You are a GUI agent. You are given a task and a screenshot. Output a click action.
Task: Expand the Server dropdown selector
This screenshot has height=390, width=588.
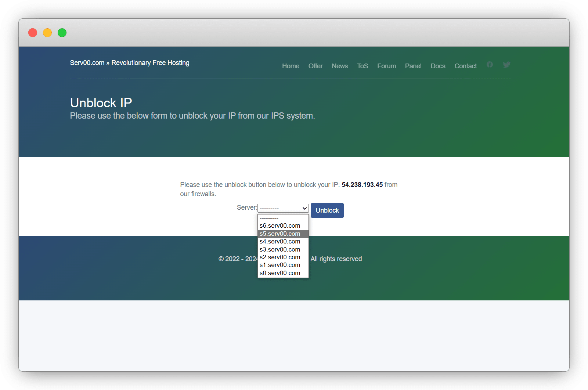(x=283, y=208)
